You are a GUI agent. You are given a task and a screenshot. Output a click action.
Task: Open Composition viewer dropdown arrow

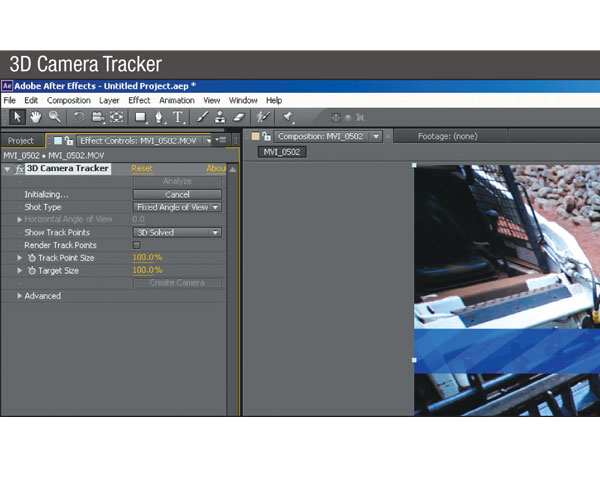point(376,136)
